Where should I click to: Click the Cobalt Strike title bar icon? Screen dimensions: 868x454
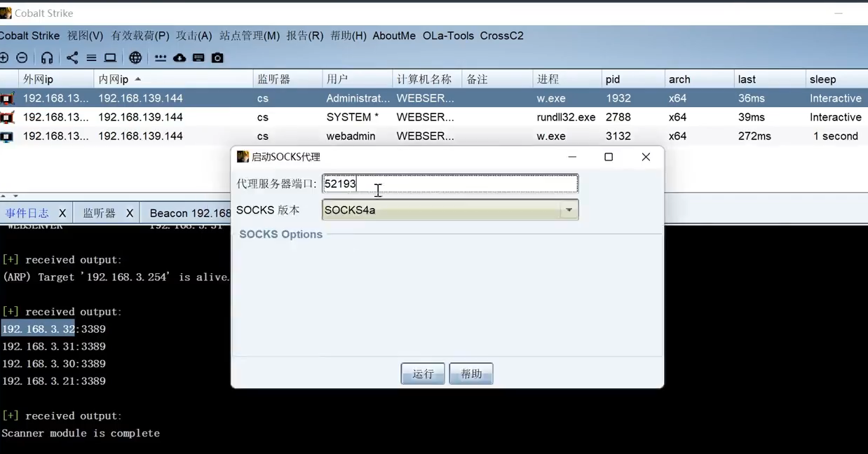[x=6, y=13]
